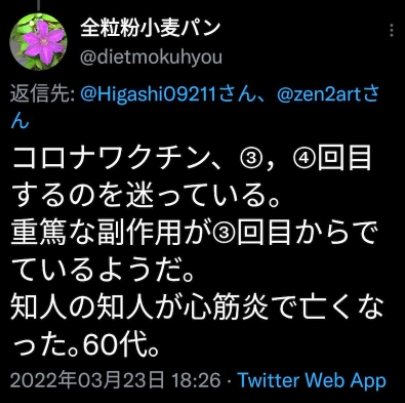The image size is (405, 403).
Task: Select the Twitter Web App source link
Action: pos(313,381)
